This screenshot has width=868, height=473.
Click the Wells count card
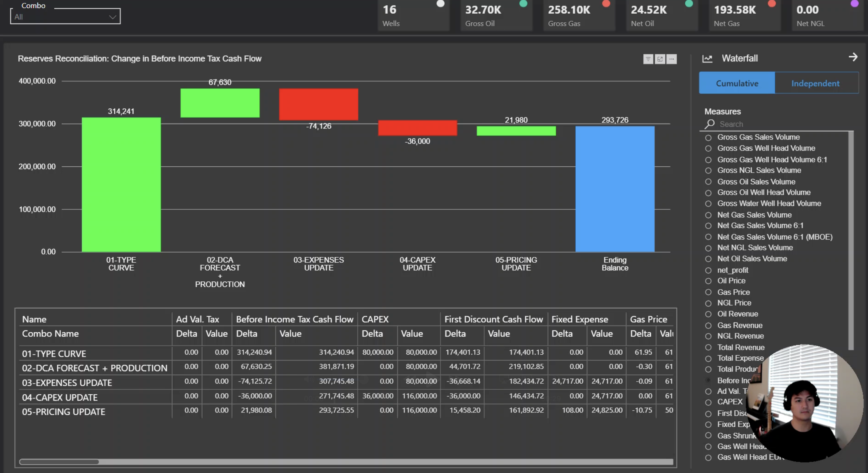413,15
